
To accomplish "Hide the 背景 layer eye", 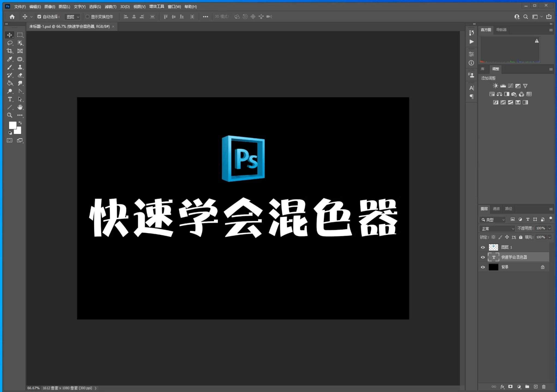I will pyautogui.click(x=483, y=267).
